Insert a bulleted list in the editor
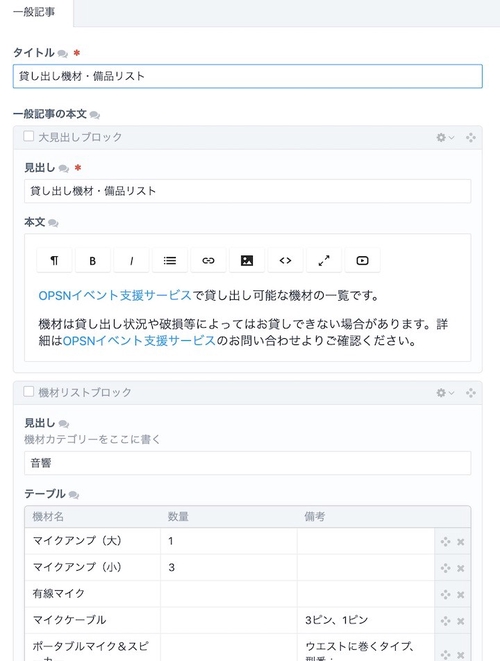Viewport: 500px width, 661px height. (x=169, y=260)
